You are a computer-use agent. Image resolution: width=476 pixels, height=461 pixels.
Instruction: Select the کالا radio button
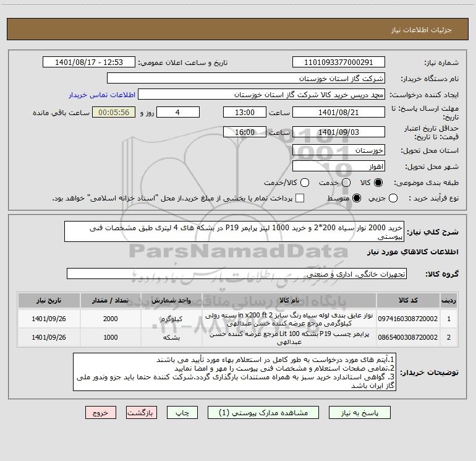coord(378,183)
